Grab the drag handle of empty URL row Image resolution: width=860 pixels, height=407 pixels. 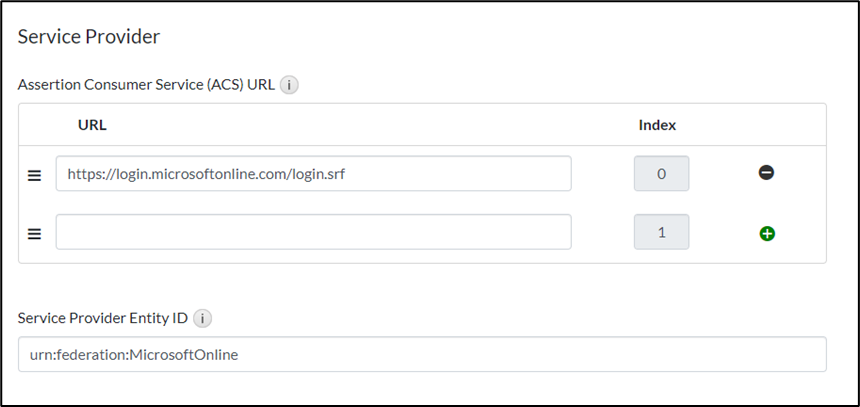click(34, 233)
